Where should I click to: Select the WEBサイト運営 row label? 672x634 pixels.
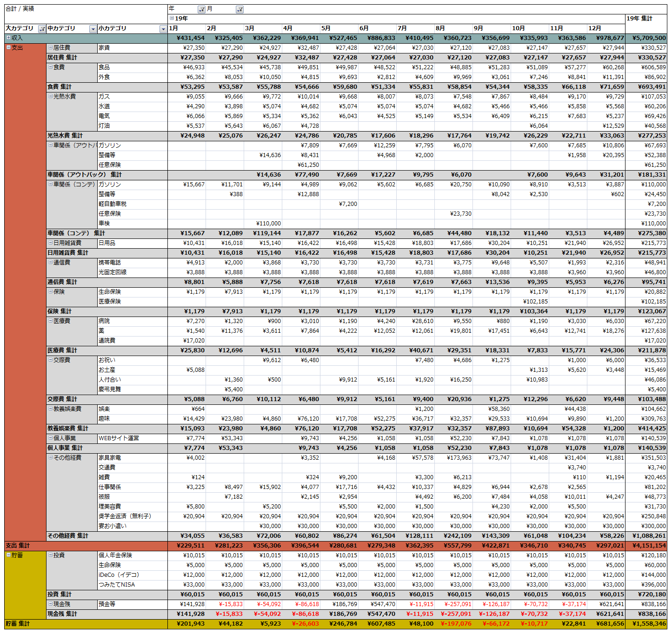coord(133,438)
